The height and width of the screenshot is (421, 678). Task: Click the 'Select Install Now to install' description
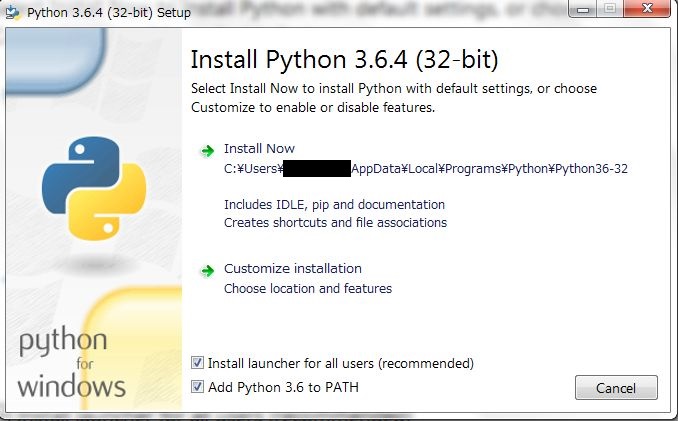(x=394, y=98)
